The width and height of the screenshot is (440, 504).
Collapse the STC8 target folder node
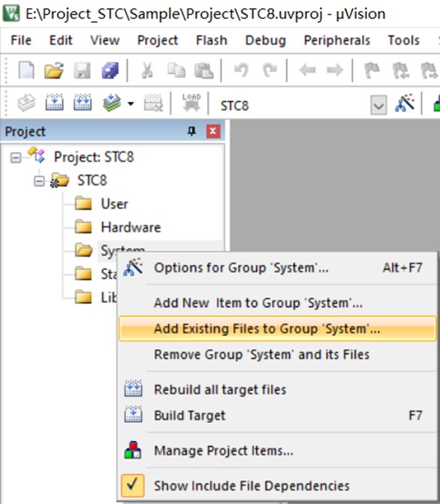[x=39, y=181]
